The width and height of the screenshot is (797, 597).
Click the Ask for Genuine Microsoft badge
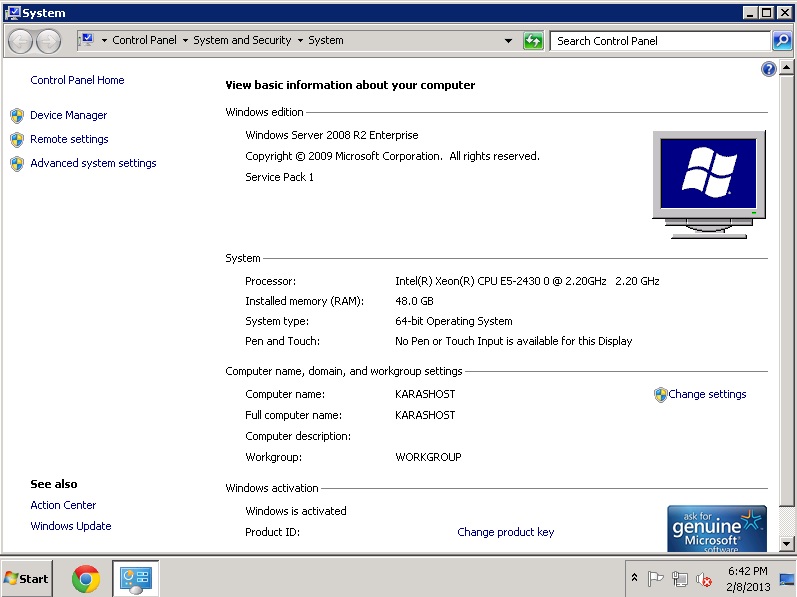(717, 528)
